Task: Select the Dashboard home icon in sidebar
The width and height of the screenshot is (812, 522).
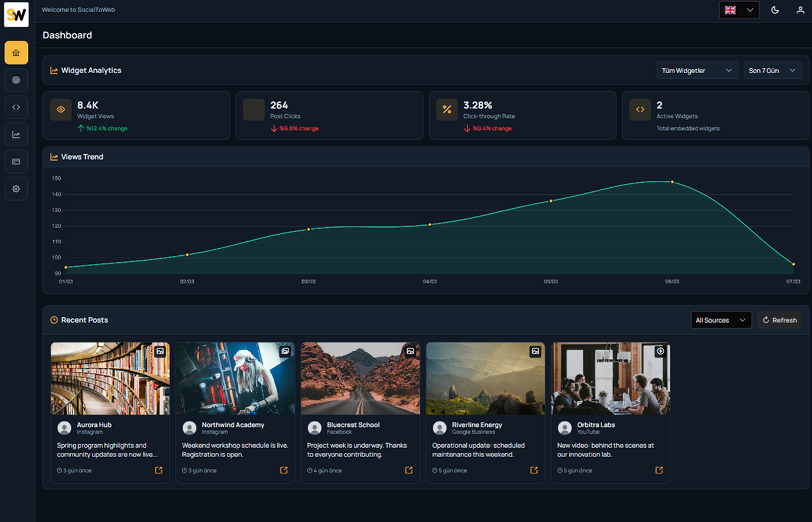Action: [16, 52]
